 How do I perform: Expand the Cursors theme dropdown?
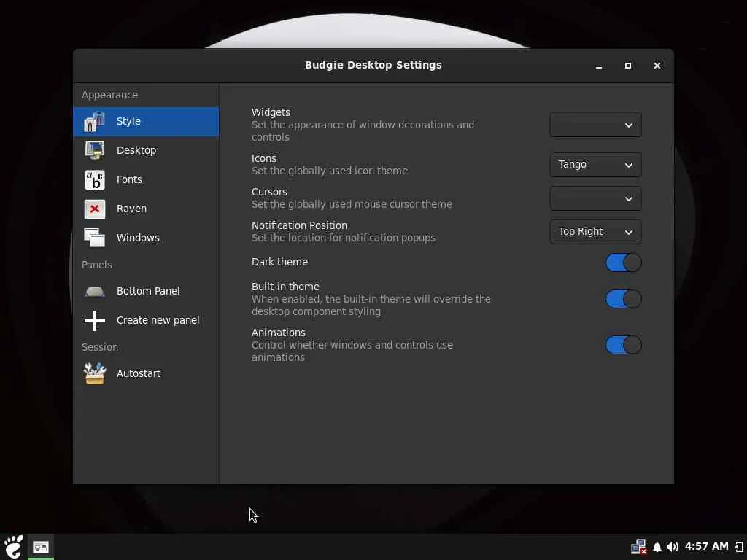(x=595, y=198)
